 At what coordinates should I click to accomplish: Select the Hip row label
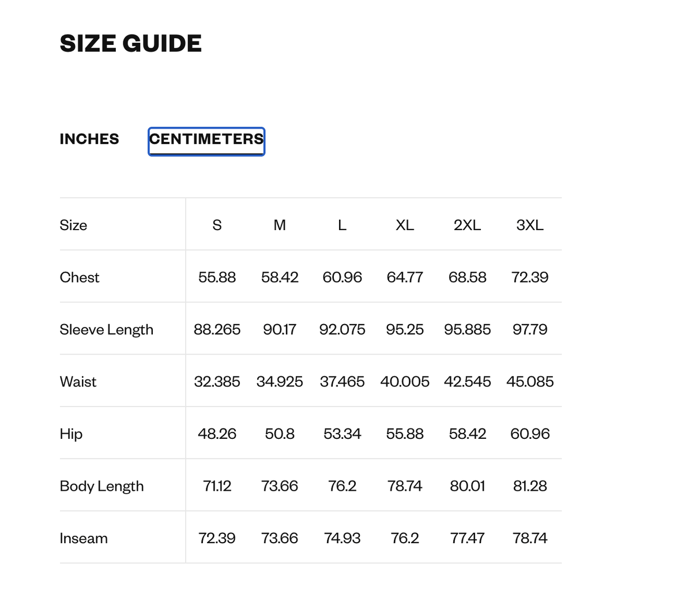(71, 434)
